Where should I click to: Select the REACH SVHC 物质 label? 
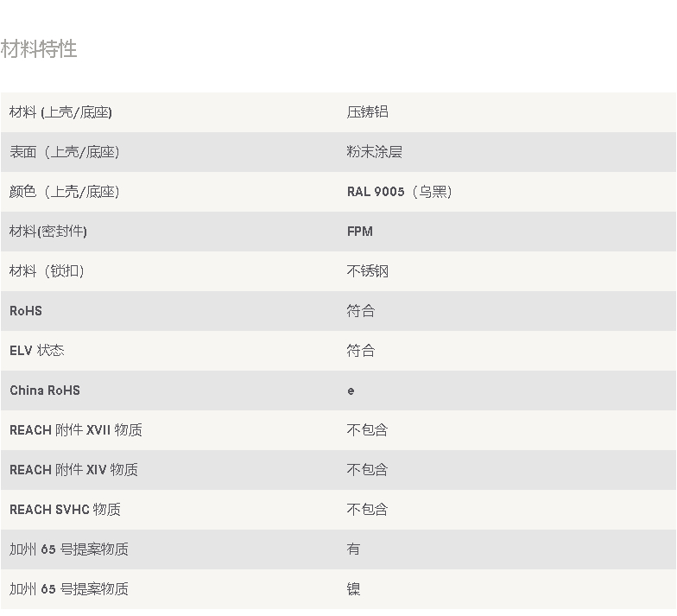[65, 510]
